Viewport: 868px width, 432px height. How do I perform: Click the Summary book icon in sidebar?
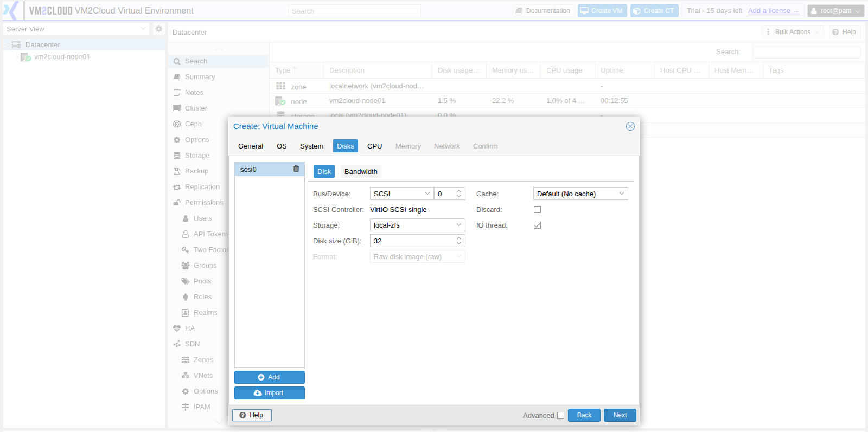pos(177,77)
